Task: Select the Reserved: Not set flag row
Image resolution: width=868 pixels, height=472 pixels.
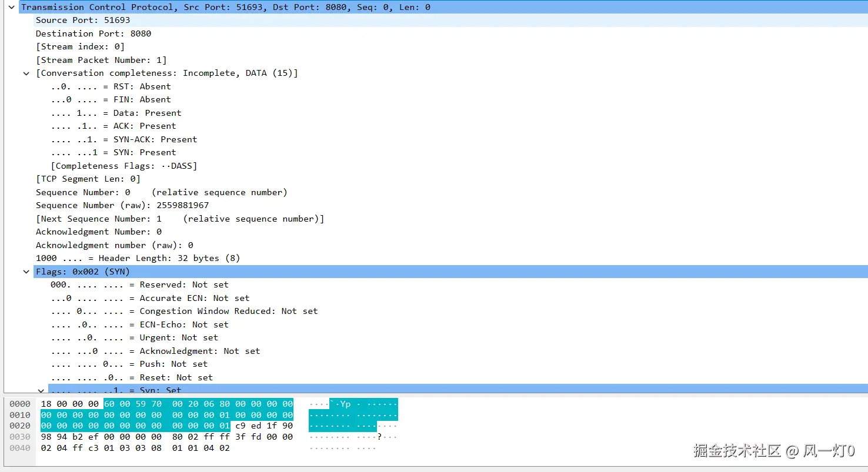Action: point(458,284)
